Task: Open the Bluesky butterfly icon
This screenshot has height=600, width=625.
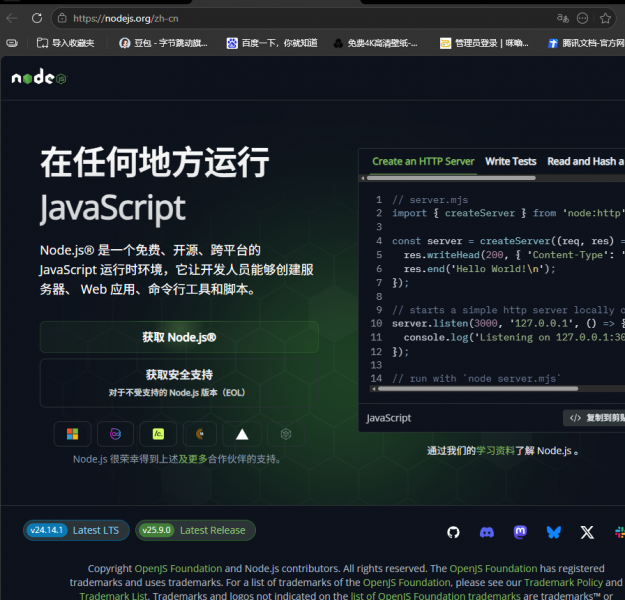Action: [x=554, y=532]
